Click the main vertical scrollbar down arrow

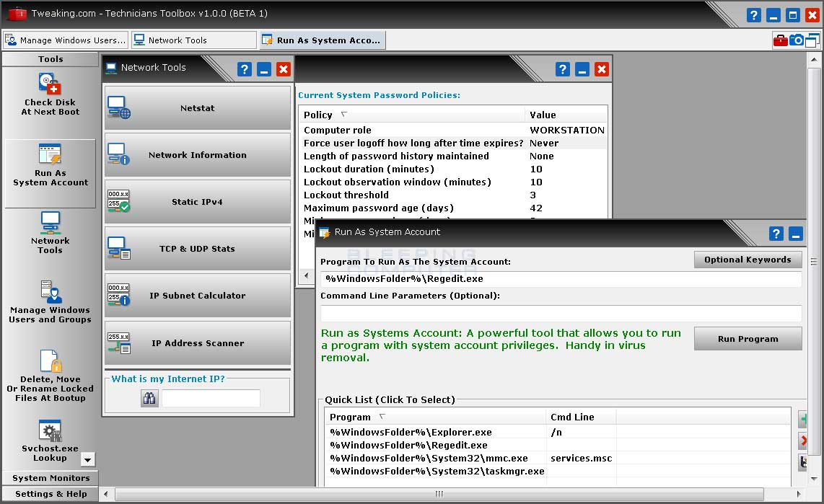814,478
